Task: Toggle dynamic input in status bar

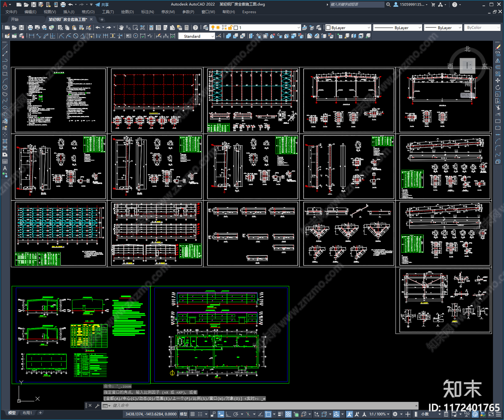Action: 221,414
